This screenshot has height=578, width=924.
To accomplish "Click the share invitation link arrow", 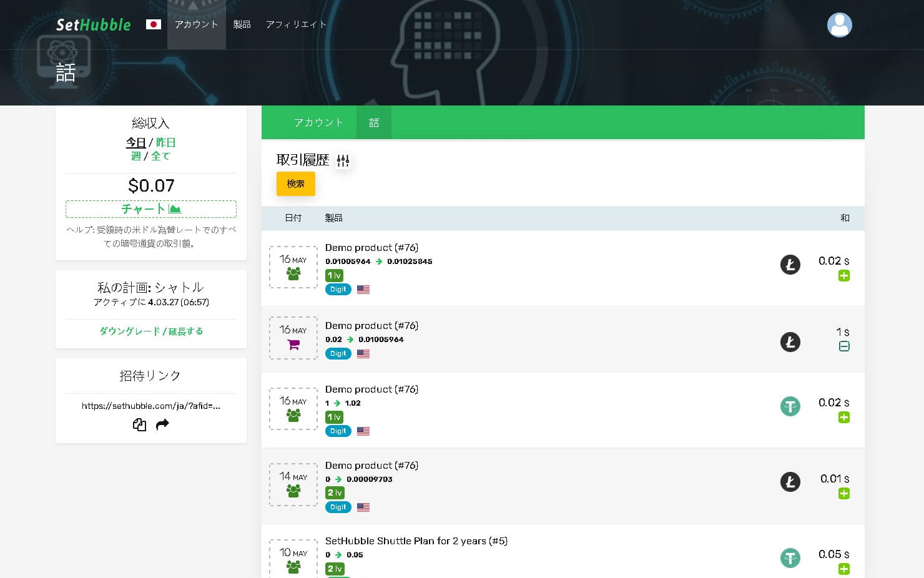I will coord(162,425).
